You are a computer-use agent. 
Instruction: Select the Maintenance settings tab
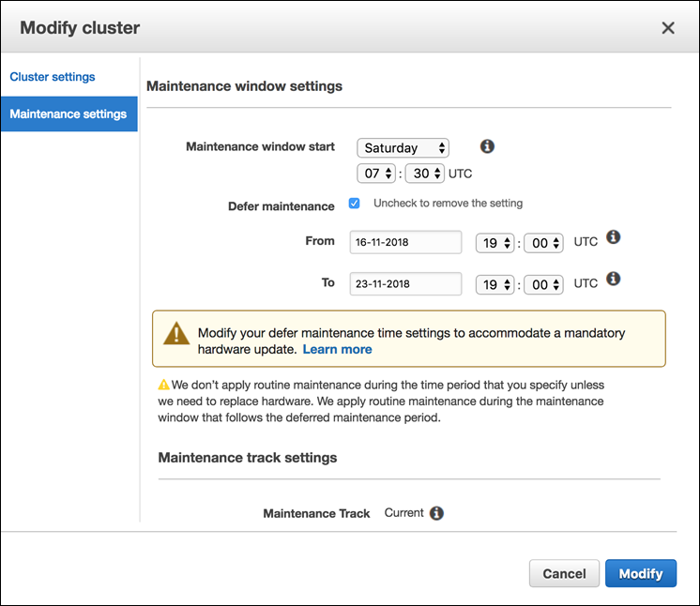coord(68,114)
